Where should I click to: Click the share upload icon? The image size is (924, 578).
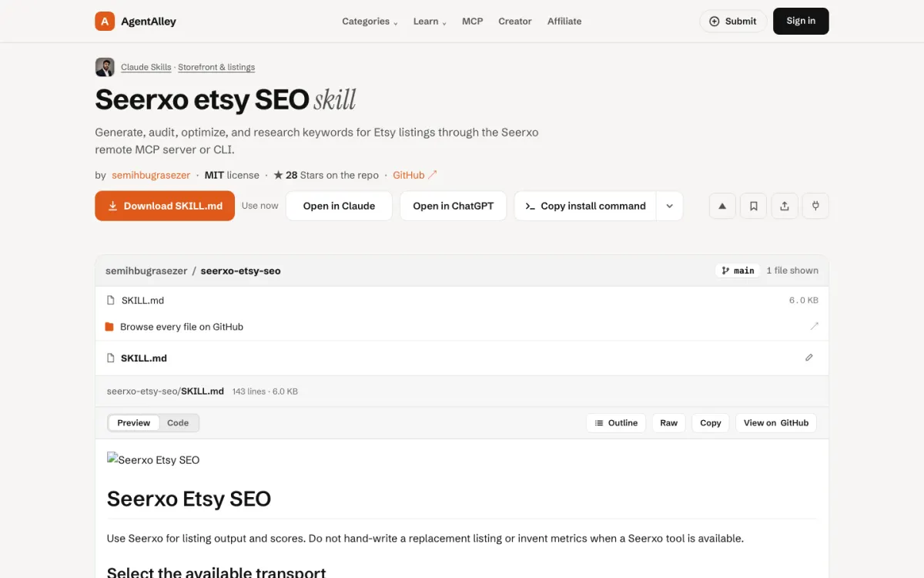[784, 206]
